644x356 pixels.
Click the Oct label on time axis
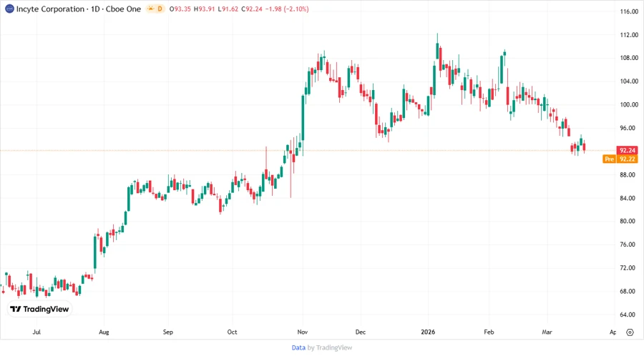coord(232,332)
